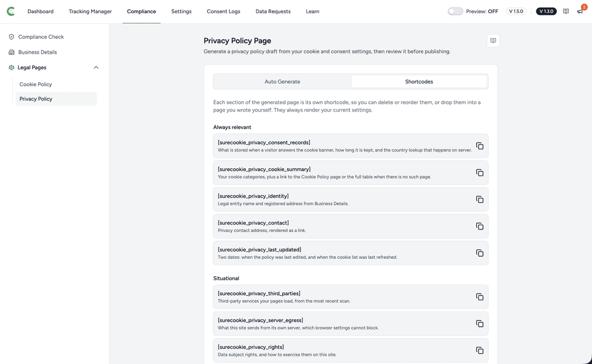Click 'Data subject rights' description text

(277, 355)
